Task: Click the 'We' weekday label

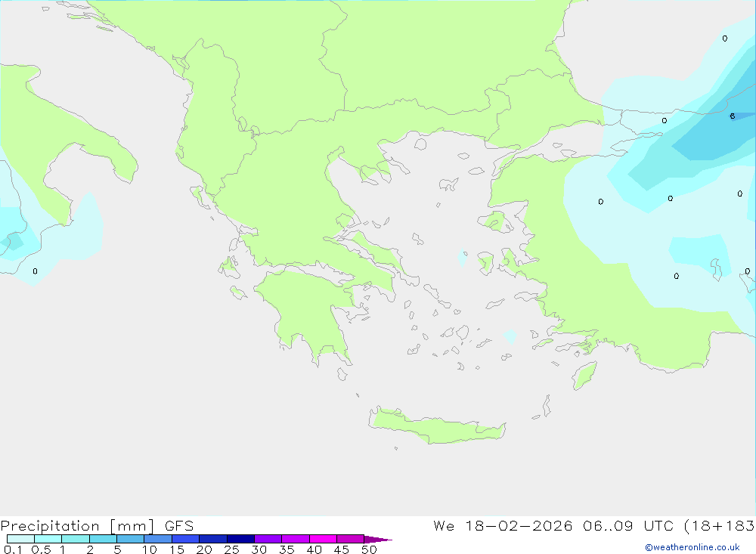Action: [x=444, y=526]
